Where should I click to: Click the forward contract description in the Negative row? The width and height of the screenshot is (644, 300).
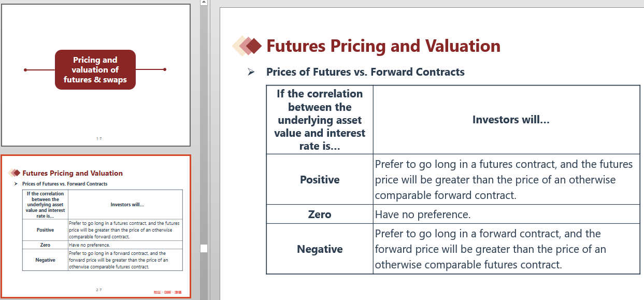(490, 249)
